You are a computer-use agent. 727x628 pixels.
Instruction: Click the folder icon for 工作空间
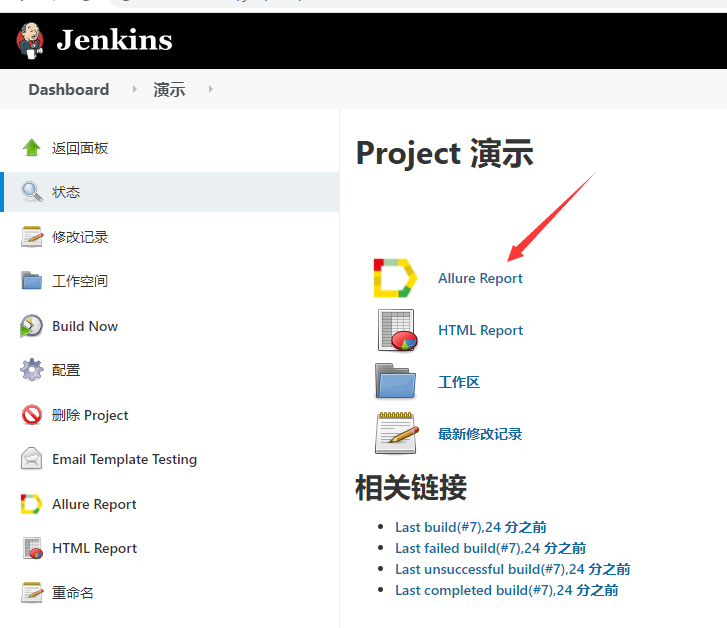32,281
